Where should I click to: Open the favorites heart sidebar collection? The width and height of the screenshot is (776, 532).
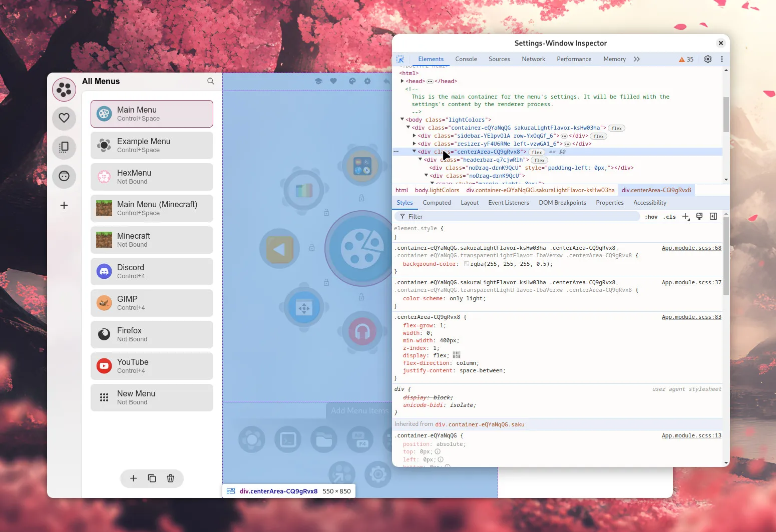[64, 118]
